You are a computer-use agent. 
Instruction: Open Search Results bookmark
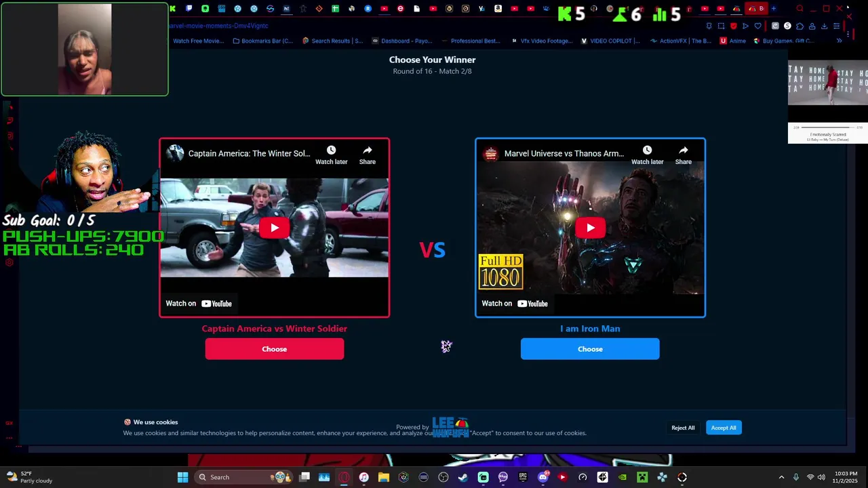pyautogui.click(x=332, y=41)
